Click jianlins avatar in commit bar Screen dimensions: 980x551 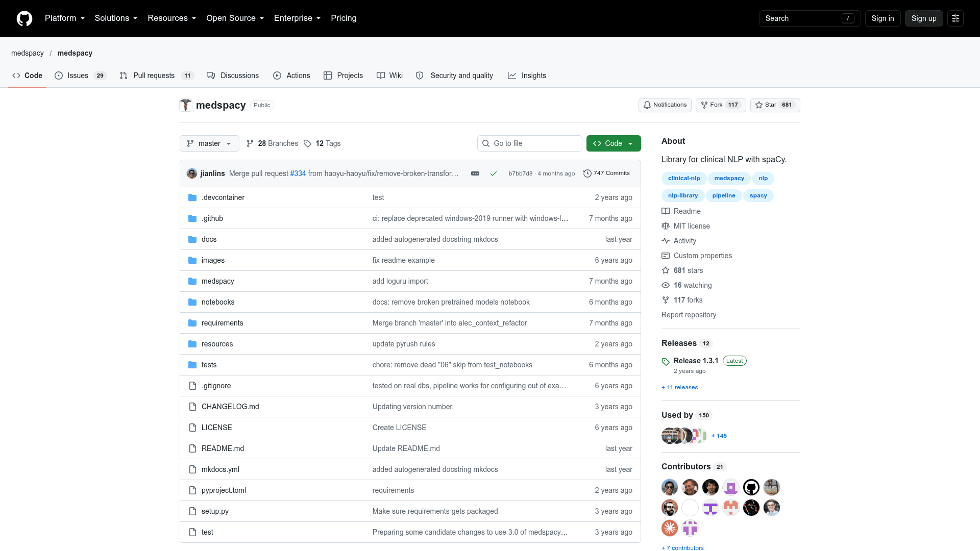click(192, 173)
